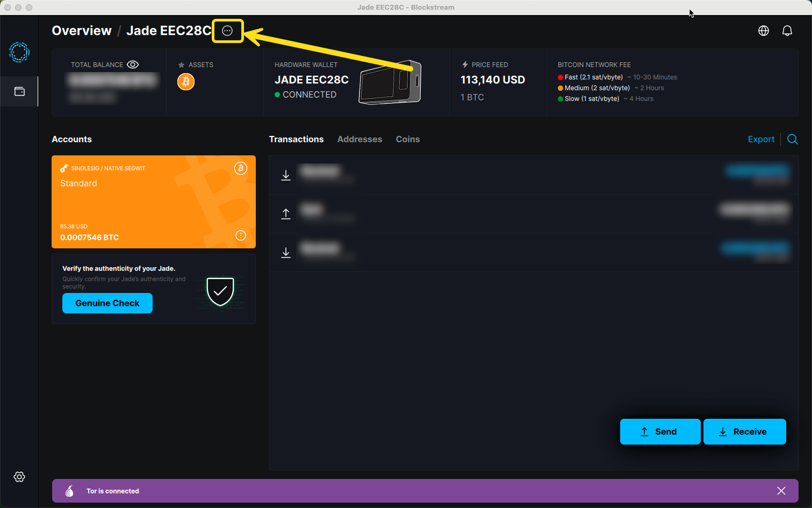Toggle total balance visibility eye icon

pyautogui.click(x=133, y=65)
